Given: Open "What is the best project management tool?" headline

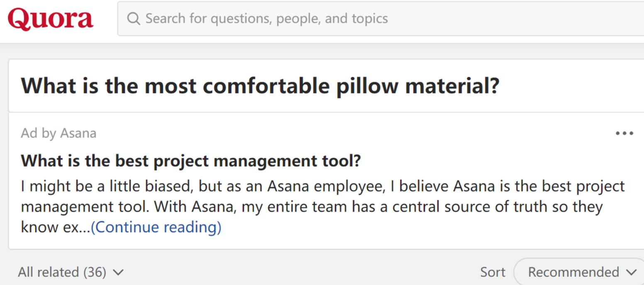Looking at the screenshot, I should click(191, 160).
